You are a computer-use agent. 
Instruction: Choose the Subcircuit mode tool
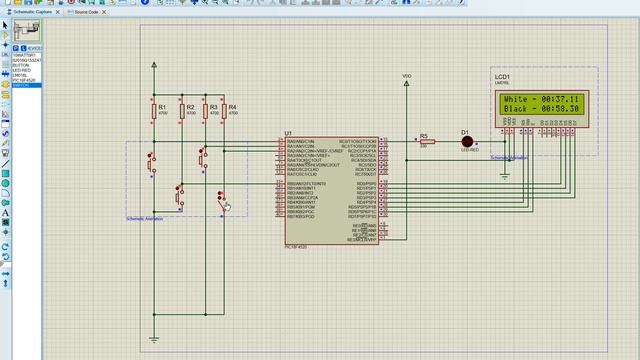point(5,84)
